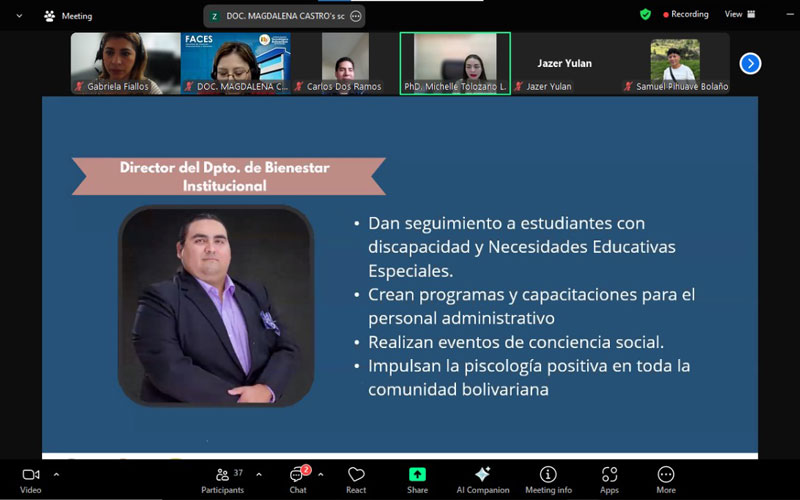Click the Recording indicator

tap(683, 15)
